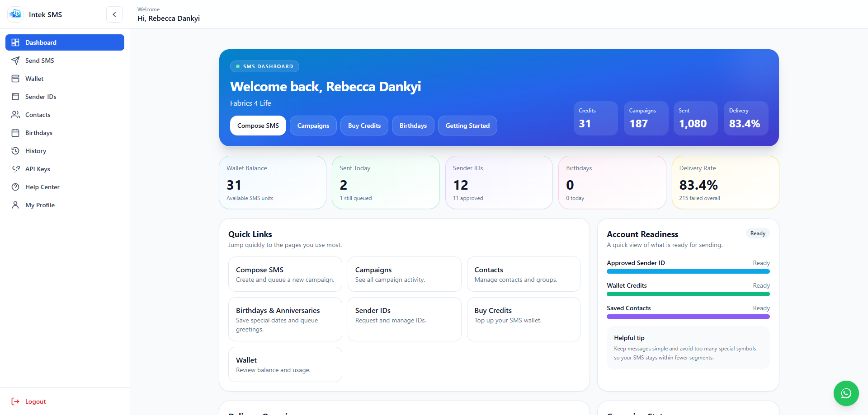Open the WhatsApp chat floating button
The width and height of the screenshot is (868, 415).
(846, 393)
